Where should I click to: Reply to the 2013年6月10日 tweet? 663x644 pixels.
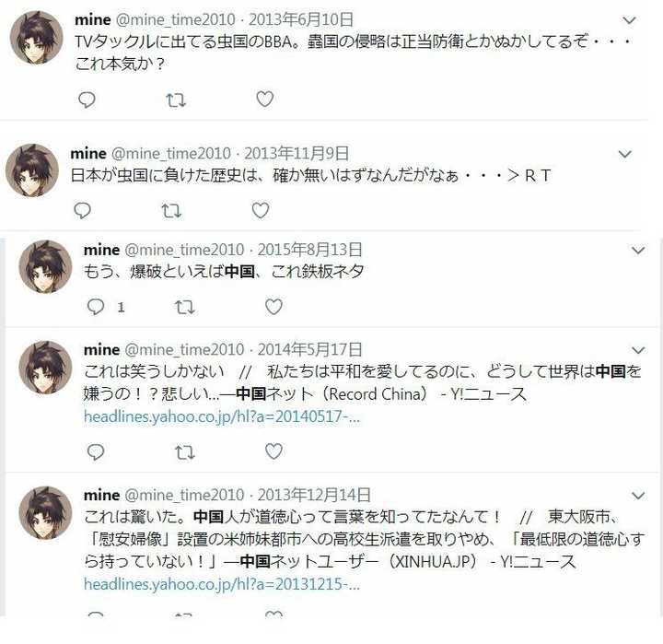[x=87, y=100]
